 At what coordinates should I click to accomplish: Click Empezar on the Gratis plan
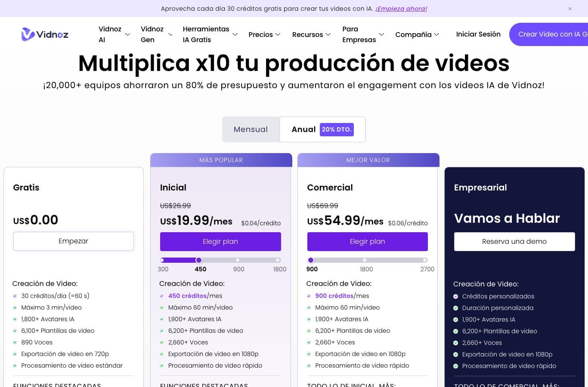74,241
